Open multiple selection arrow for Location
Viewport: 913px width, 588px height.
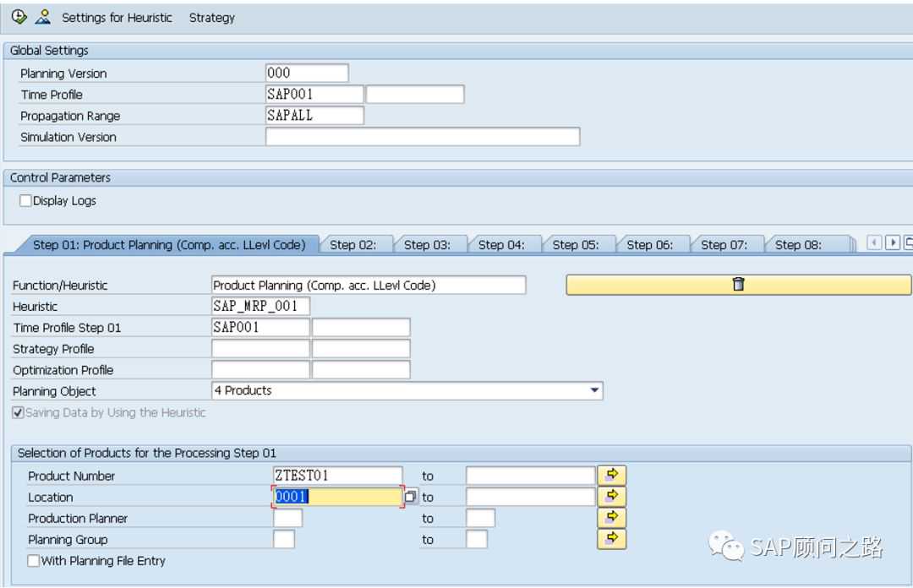(611, 497)
